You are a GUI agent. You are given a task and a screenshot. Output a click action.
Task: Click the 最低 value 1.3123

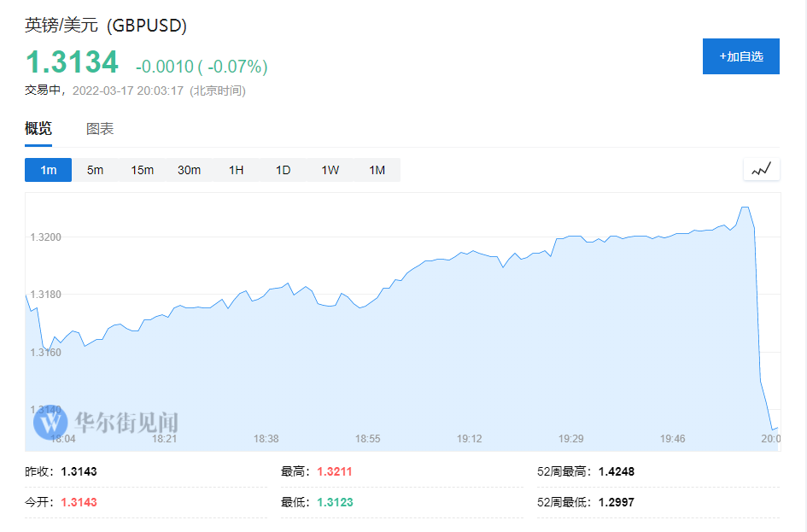(x=335, y=502)
